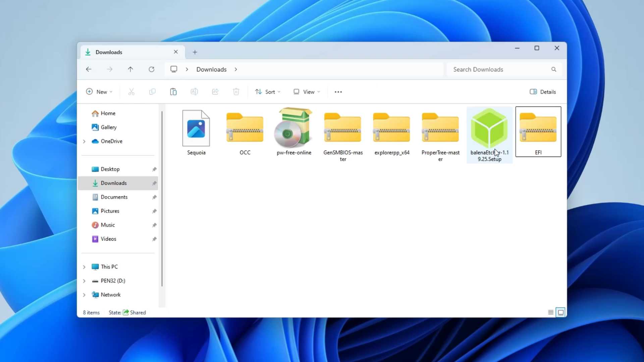Click the search magnifier icon
The width and height of the screenshot is (644, 362).
point(554,69)
